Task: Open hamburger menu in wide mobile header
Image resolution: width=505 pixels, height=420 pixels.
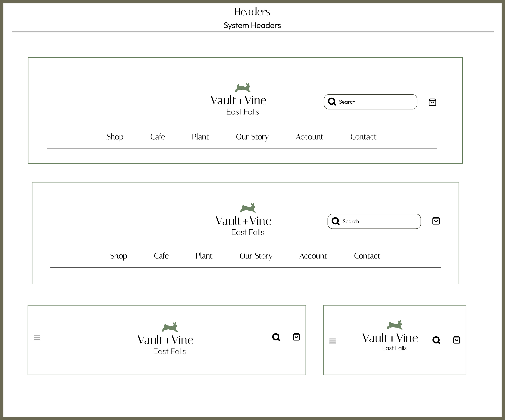Action: [37, 338]
